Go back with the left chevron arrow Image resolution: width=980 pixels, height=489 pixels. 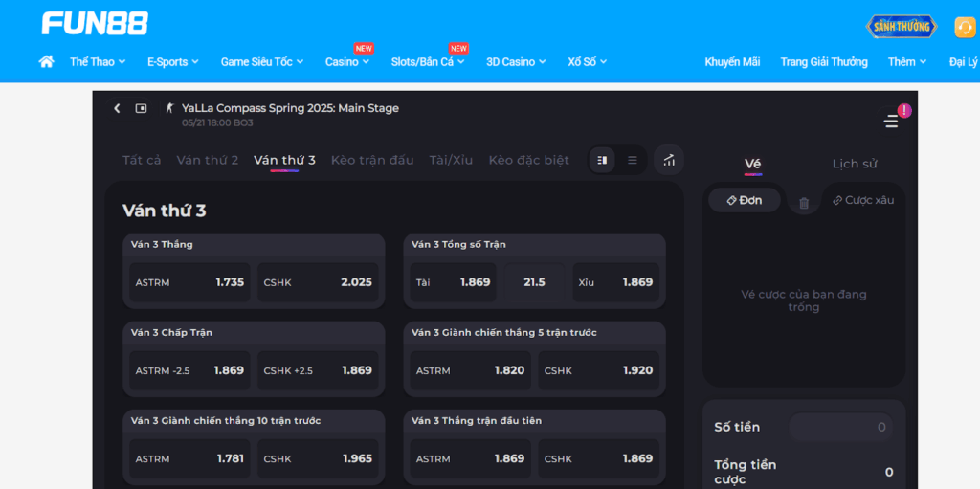coord(117,108)
